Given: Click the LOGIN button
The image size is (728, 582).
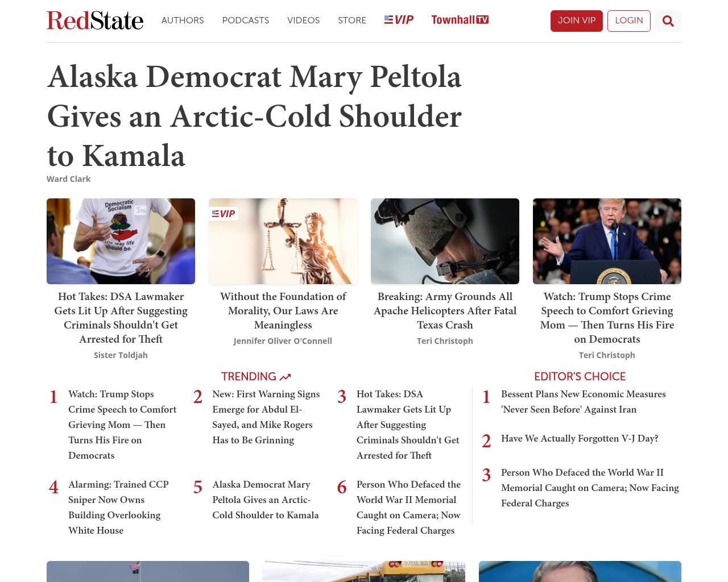Looking at the screenshot, I should coord(629,21).
